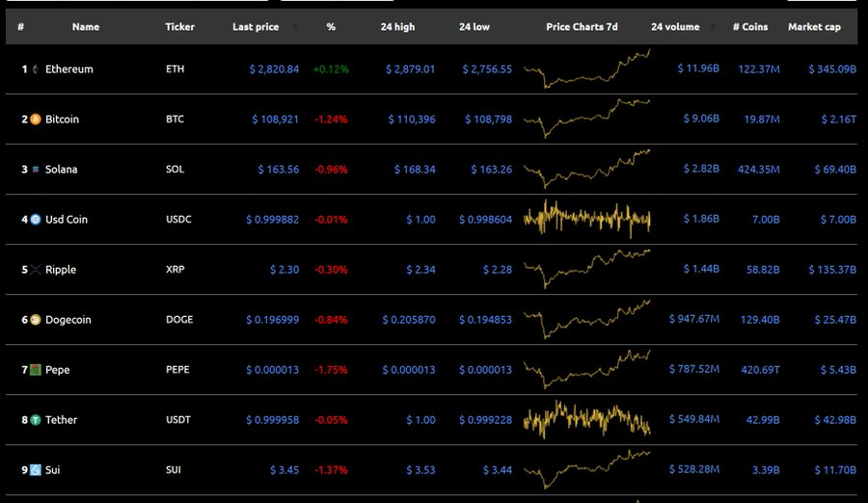The height and width of the screenshot is (503, 868).
Task: Click the USDT ticker cell
Action: [178, 419]
